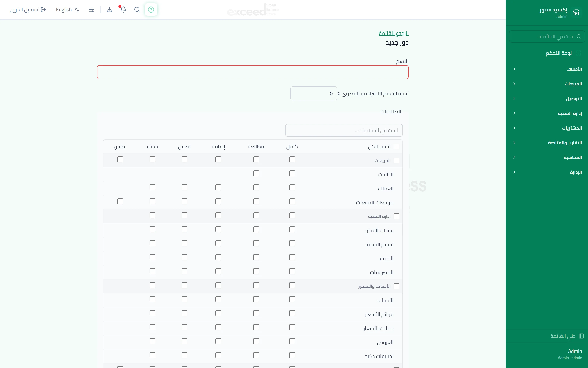Open the help question mark icon
588x368 pixels.
151,10
